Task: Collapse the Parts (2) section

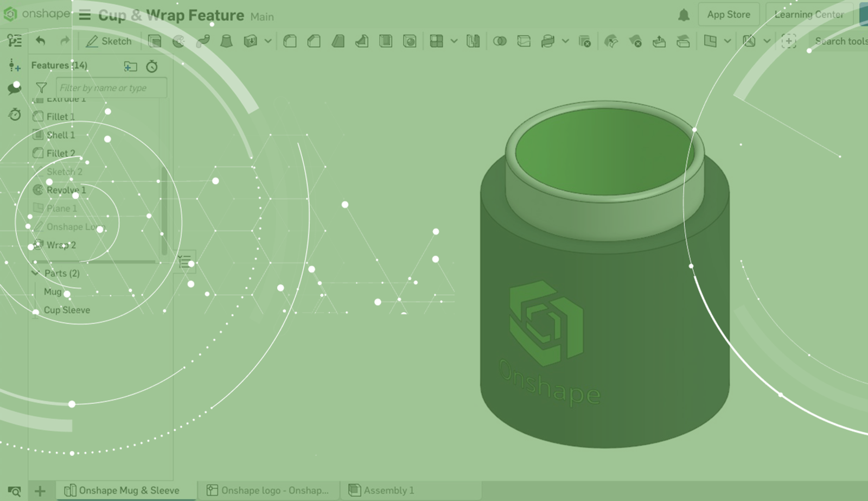Action: coord(36,274)
